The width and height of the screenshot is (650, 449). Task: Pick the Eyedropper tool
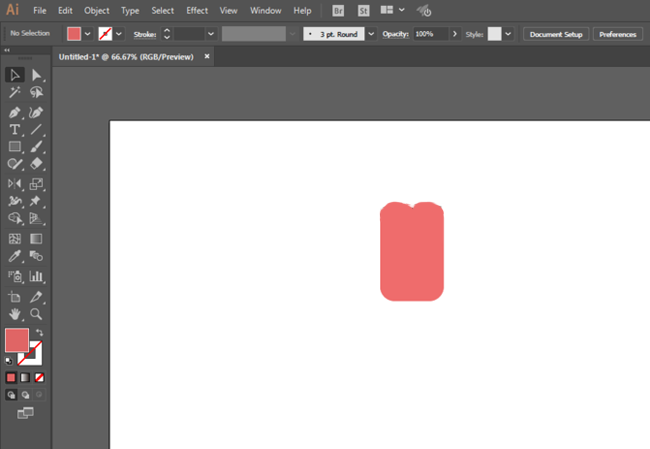click(15, 256)
